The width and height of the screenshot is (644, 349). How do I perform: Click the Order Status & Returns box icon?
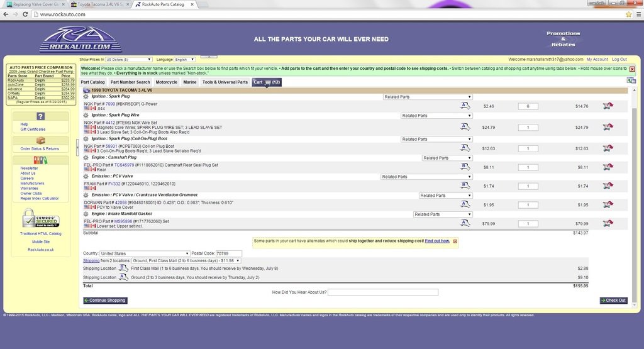[40, 140]
